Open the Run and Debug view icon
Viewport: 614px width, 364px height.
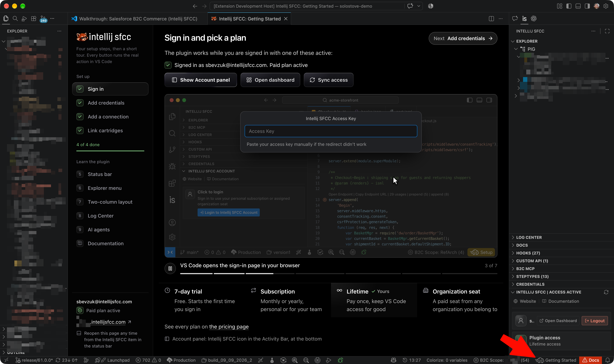[x=24, y=19]
